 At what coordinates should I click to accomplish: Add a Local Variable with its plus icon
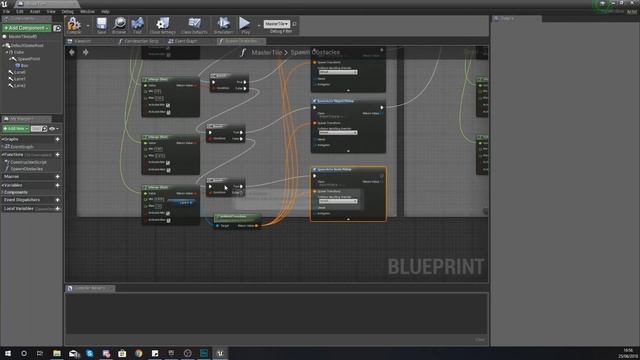pyautogui.click(x=58, y=209)
